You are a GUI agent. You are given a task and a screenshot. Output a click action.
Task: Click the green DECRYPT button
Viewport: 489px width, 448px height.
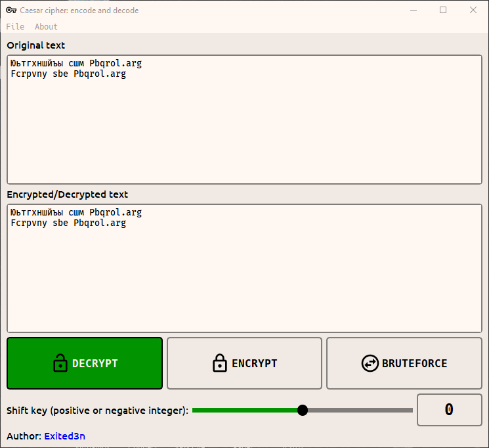pyautogui.click(x=85, y=363)
